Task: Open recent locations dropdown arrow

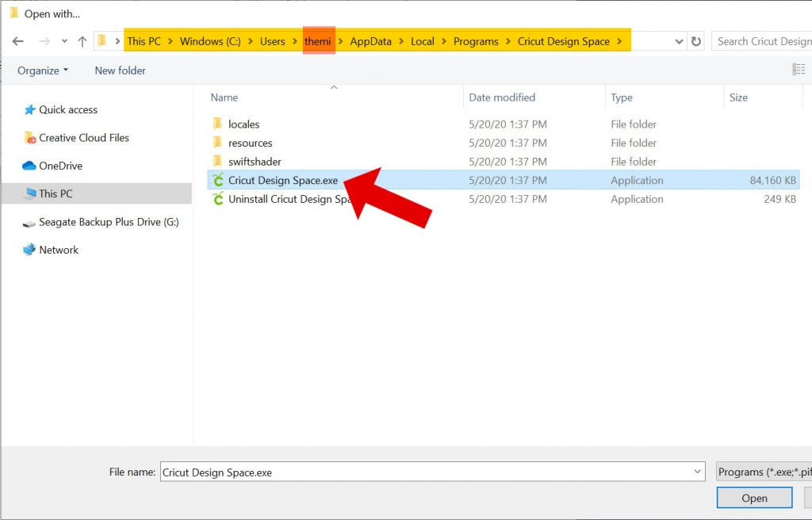Action: pos(64,41)
